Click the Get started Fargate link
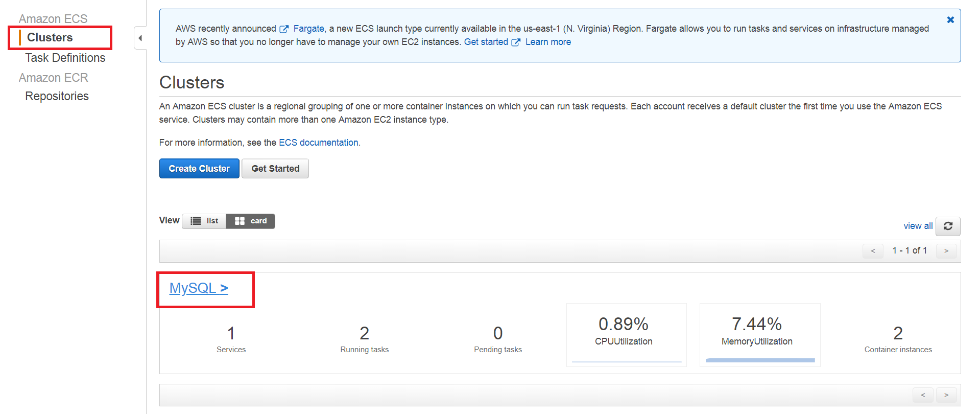The height and width of the screenshot is (414, 980). tap(486, 42)
